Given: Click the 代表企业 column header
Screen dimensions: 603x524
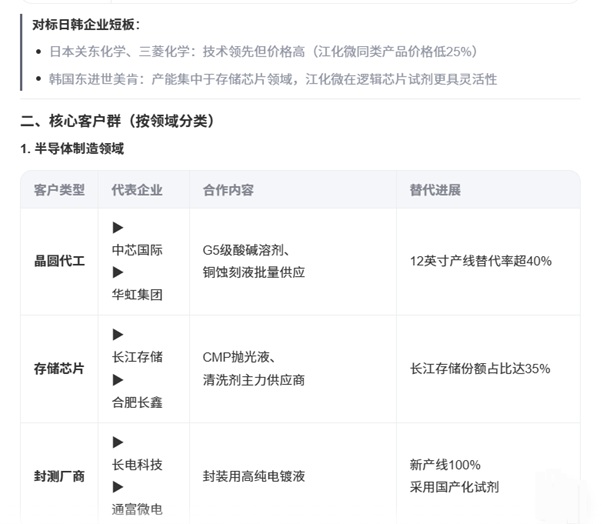Looking at the screenshot, I should (137, 190).
